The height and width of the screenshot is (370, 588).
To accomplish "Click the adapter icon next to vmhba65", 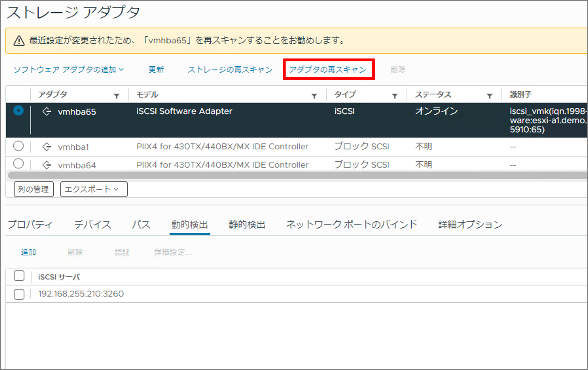I will pyautogui.click(x=47, y=112).
